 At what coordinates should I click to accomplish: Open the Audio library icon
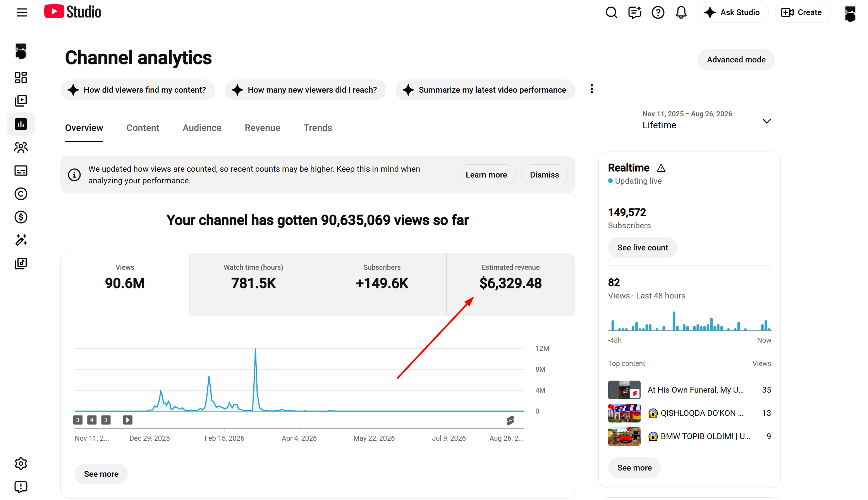[21, 264]
